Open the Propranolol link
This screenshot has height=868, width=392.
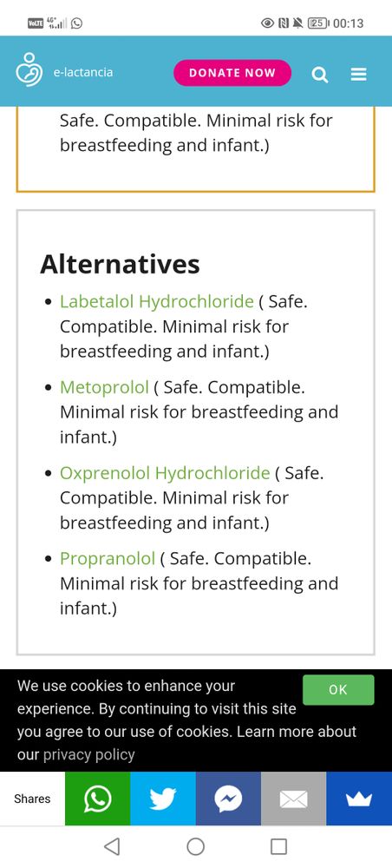[108, 558]
